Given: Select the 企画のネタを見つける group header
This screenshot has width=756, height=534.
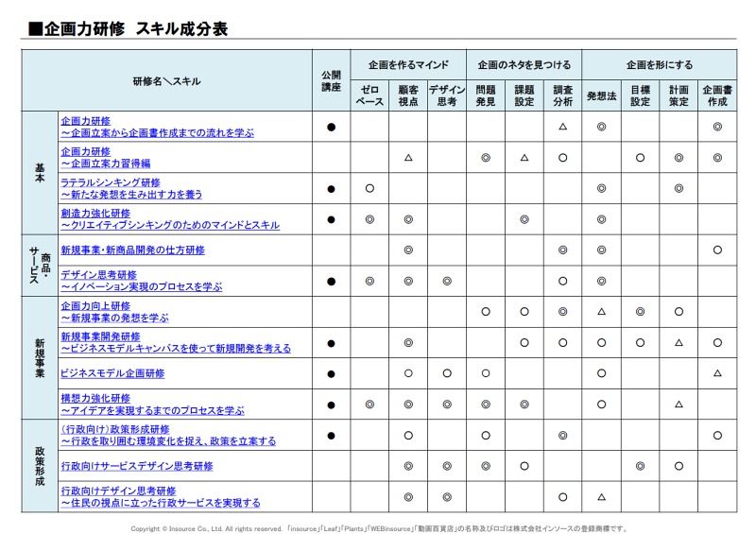Looking at the screenshot, I should 524,64.
